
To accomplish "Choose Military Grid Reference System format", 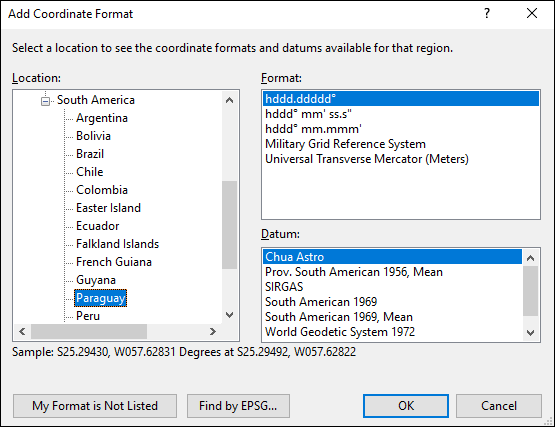I will 401,144.
